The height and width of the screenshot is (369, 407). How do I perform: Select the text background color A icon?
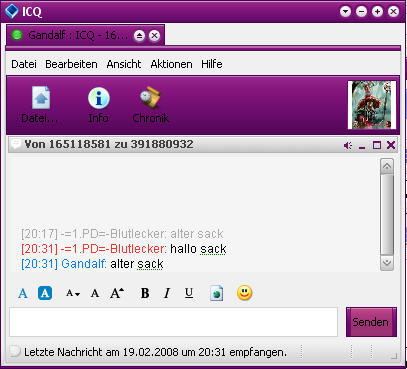45,293
